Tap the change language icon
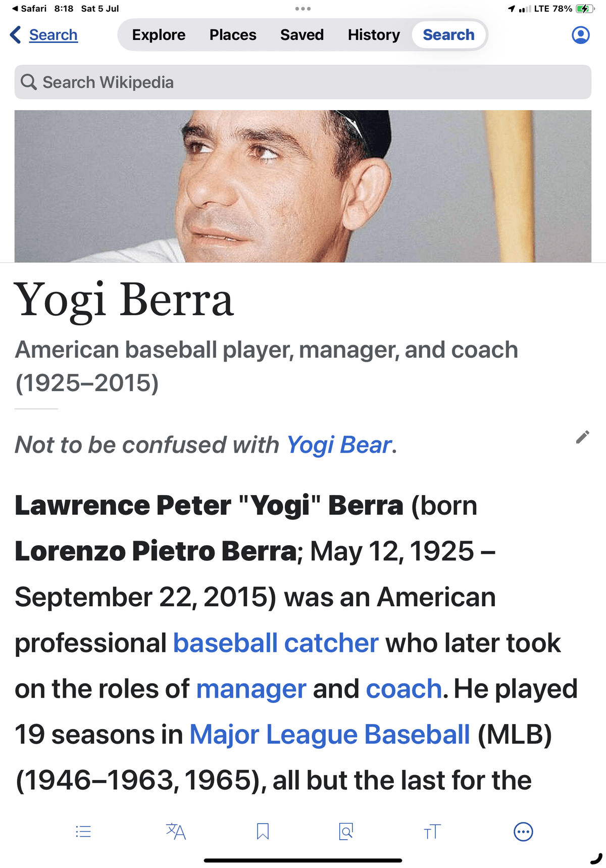The image size is (606, 868). pos(176,831)
